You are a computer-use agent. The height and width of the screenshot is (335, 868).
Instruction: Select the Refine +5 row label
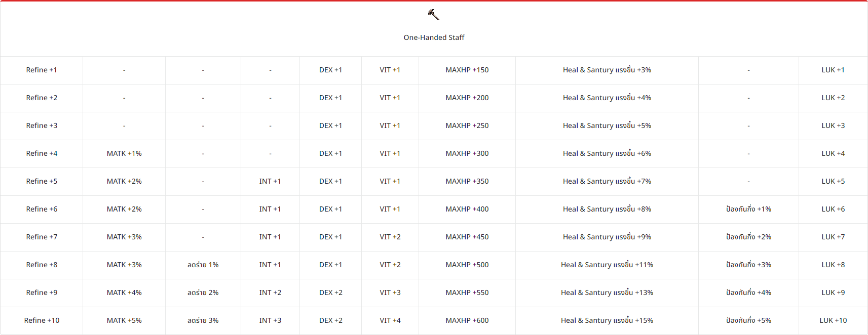click(x=42, y=181)
